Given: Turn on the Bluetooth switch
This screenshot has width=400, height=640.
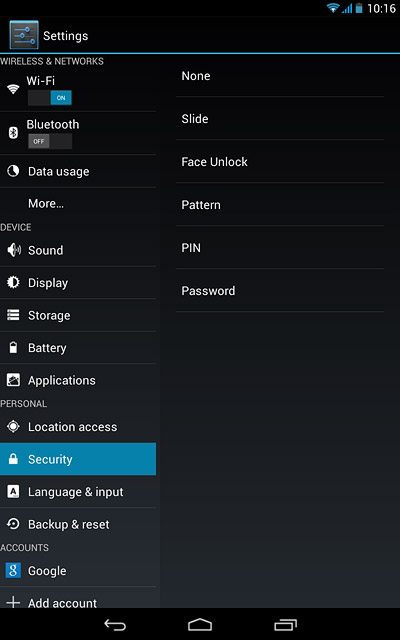Looking at the screenshot, I should coord(50,141).
